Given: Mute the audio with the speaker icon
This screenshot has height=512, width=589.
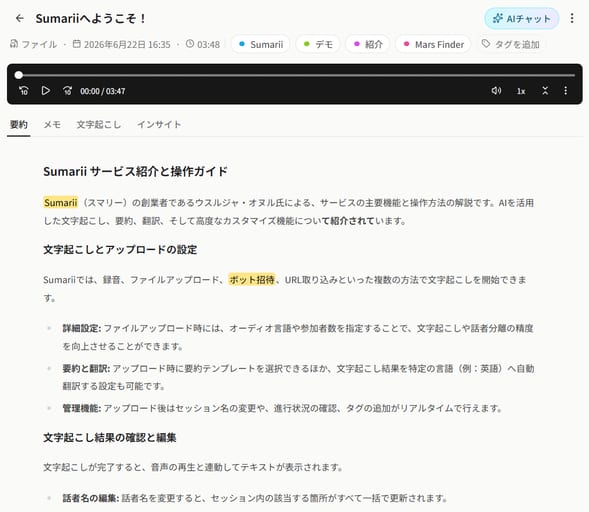Looking at the screenshot, I should click(496, 91).
